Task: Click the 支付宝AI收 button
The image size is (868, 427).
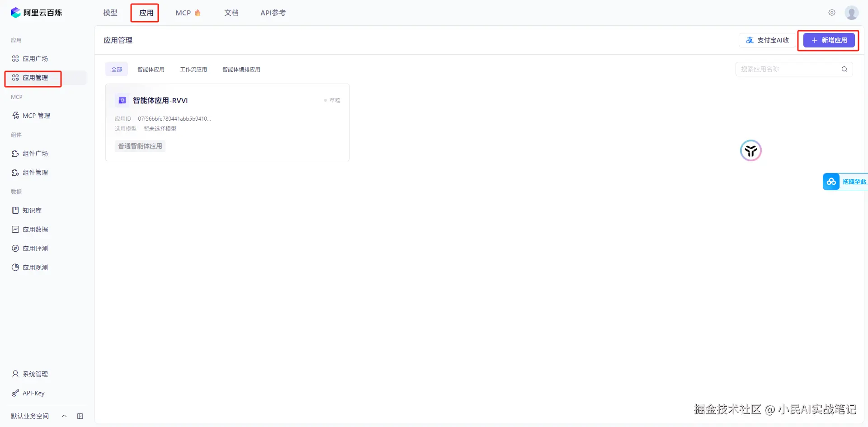Action: tap(767, 40)
